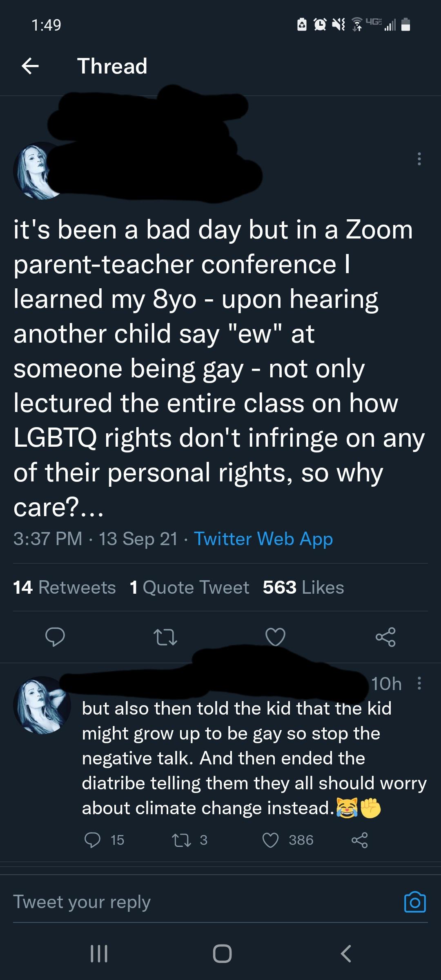Screen dimensions: 441x980
Task: Open the main tweet's three-dot menu
Action: pyautogui.click(x=419, y=159)
